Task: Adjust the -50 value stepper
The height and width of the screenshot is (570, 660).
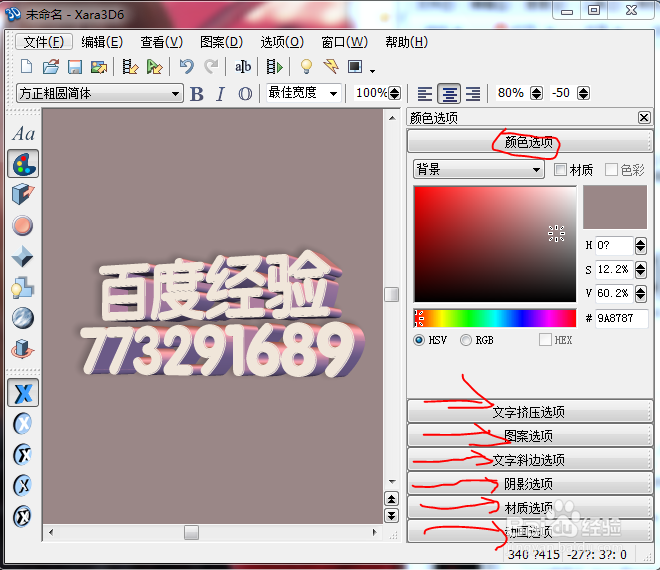Action: (x=583, y=93)
